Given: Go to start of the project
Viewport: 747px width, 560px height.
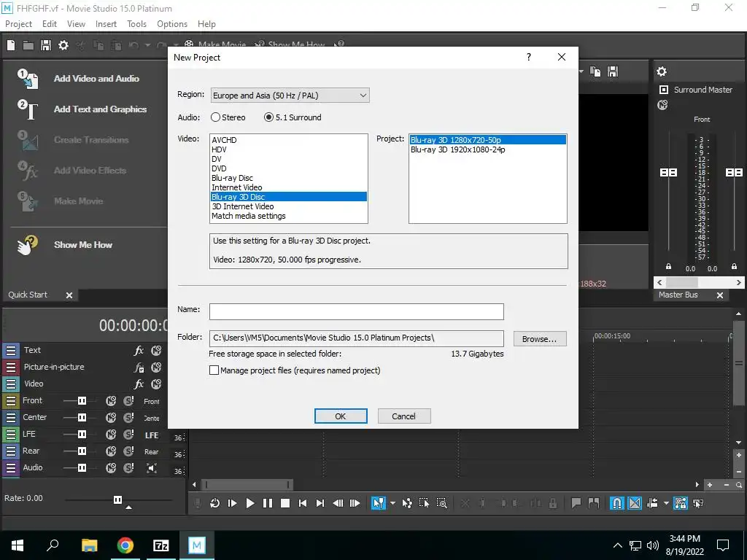Looking at the screenshot, I should [x=303, y=503].
